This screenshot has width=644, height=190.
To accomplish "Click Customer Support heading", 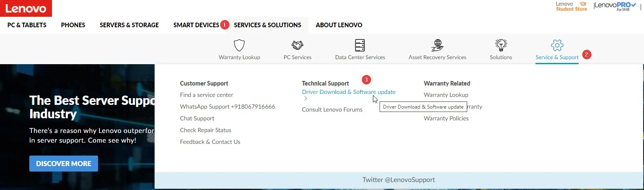I will coord(204,83).
